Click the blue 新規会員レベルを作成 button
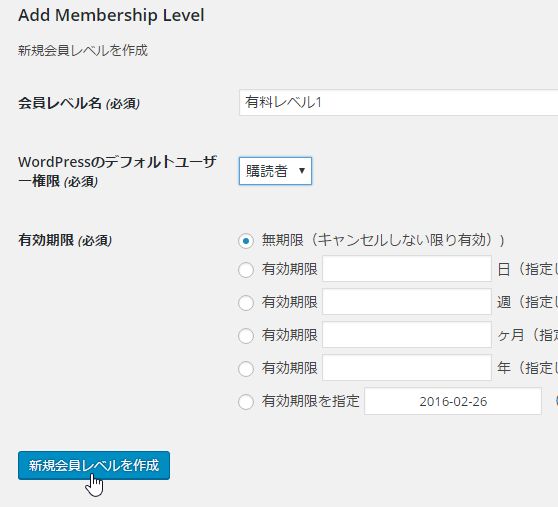558x507 pixels. (x=94, y=465)
